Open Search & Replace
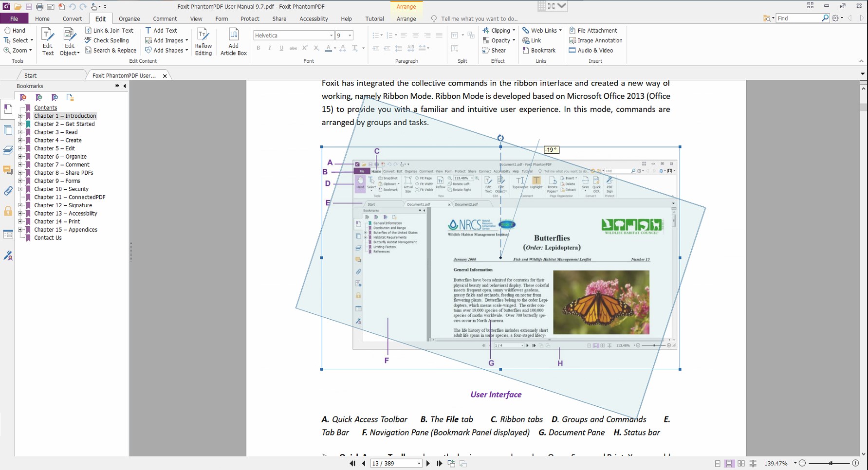Viewport: 868px width, 470px height. 111,50
